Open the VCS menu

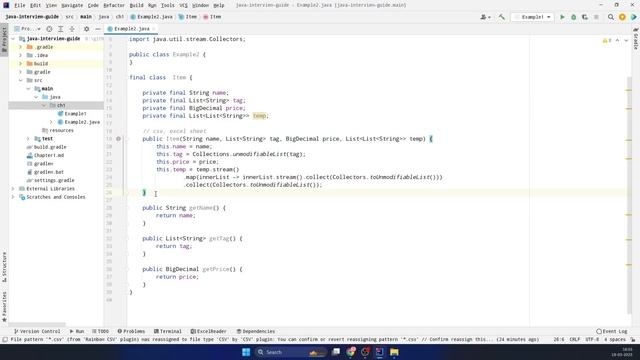183,5
